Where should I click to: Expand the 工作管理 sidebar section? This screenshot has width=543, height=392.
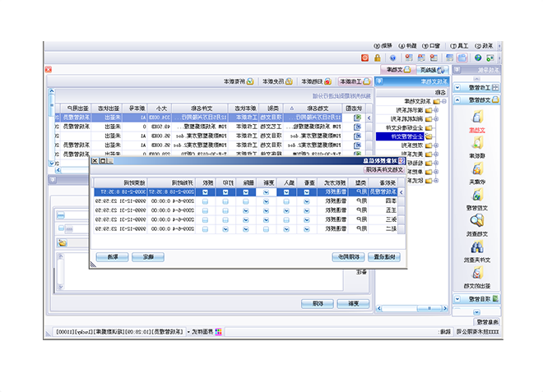coord(479,85)
